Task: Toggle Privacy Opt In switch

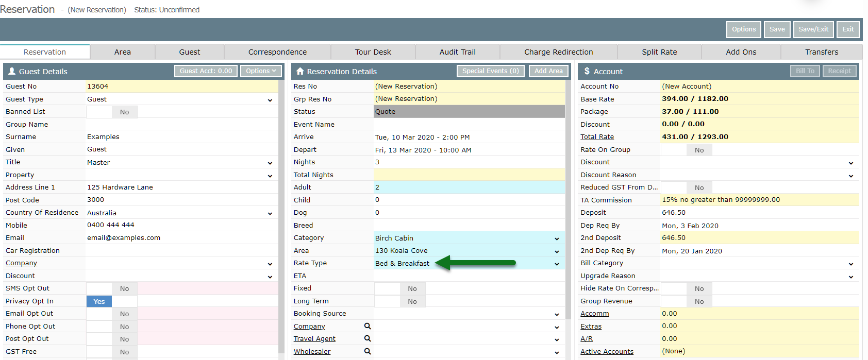Action: click(112, 301)
